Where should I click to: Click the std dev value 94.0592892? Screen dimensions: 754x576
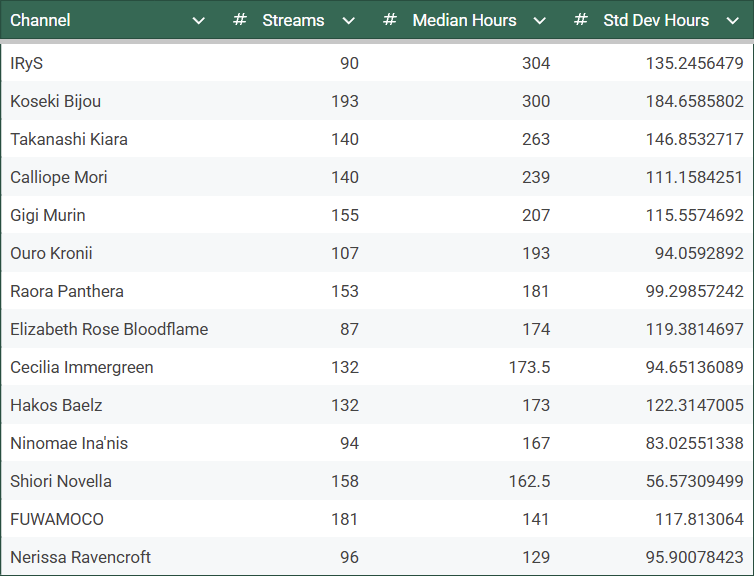700,253
